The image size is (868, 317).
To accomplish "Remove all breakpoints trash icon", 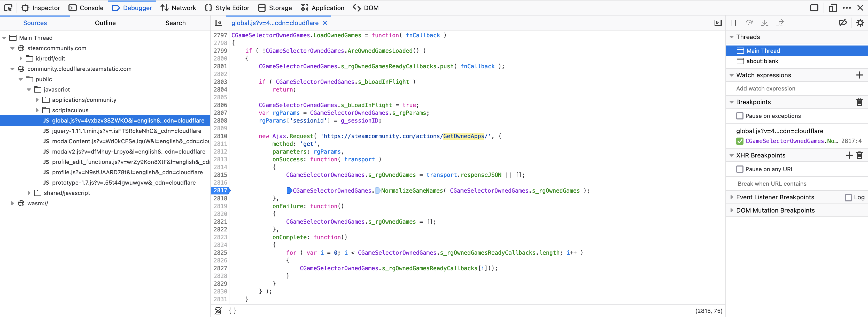I will coord(859,102).
